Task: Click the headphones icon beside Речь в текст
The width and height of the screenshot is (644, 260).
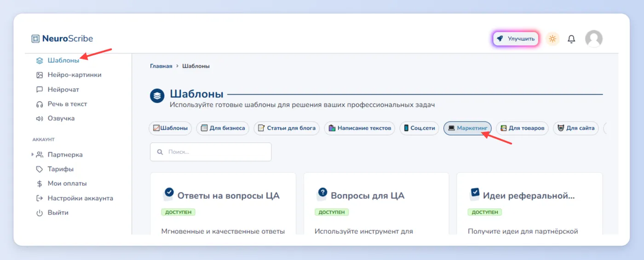Action: tap(40, 104)
